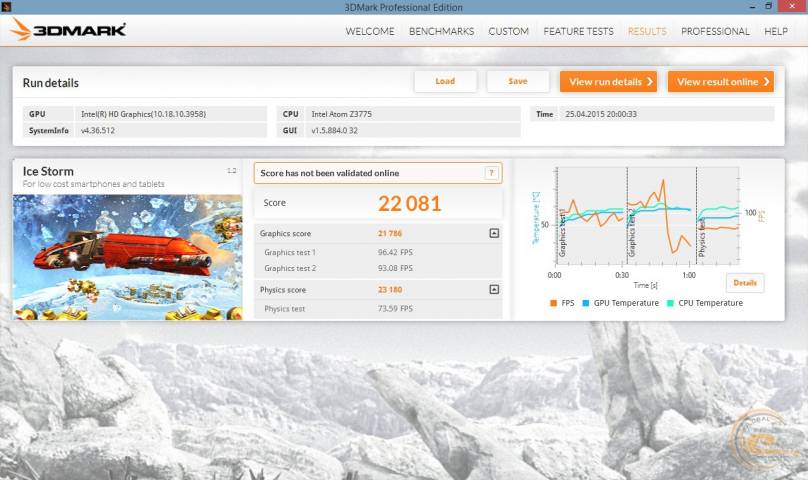Click the performance graph area
This screenshot has width=808, height=480.
click(x=647, y=216)
